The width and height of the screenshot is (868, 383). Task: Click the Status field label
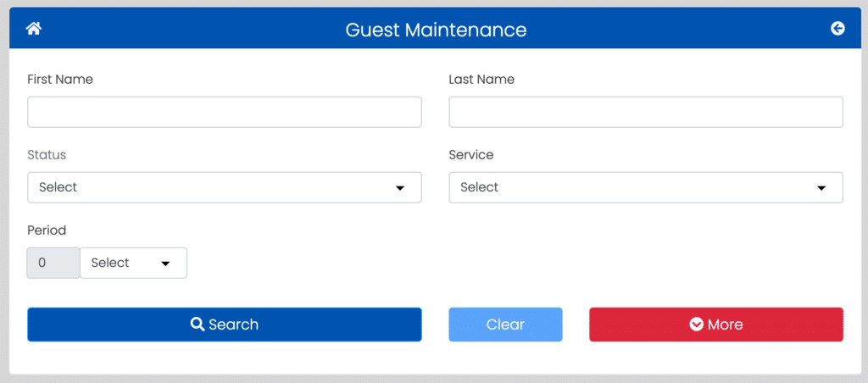(x=47, y=155)
